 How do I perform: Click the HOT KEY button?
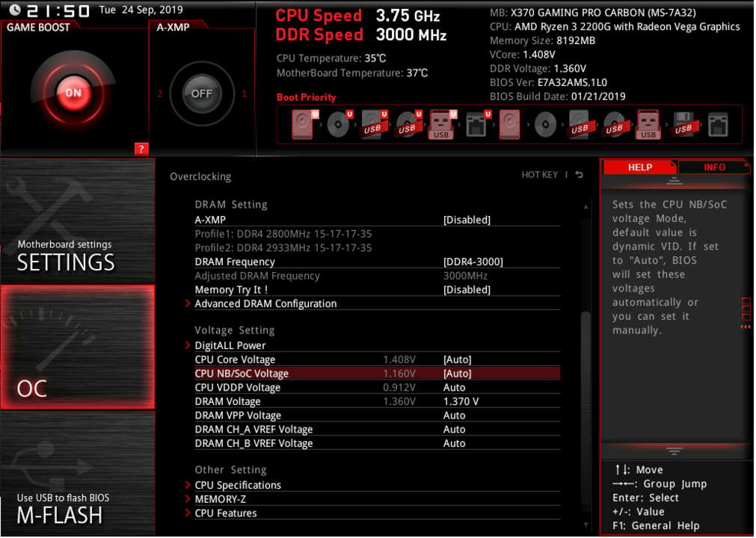tap(539, 175)
